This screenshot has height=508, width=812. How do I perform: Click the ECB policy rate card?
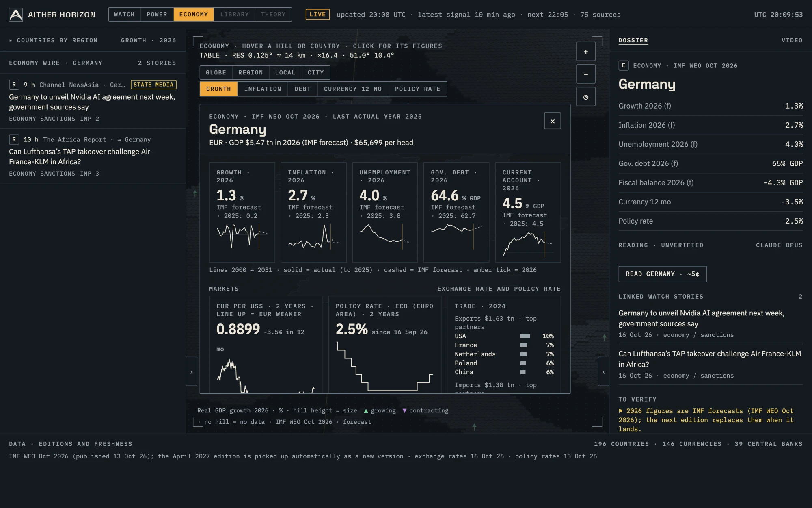point(385,345)
